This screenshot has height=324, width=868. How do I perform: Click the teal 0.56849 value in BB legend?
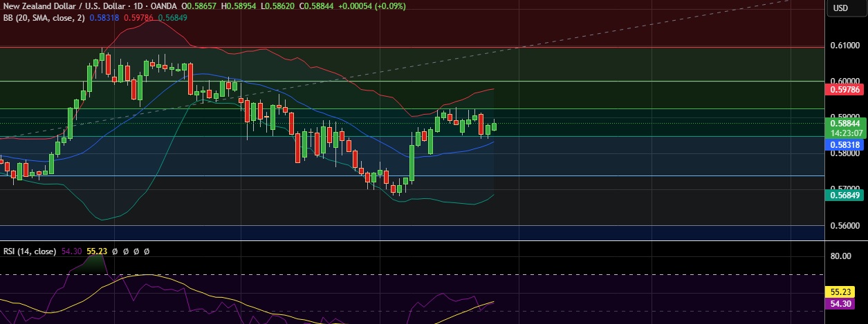pos(172,18)
